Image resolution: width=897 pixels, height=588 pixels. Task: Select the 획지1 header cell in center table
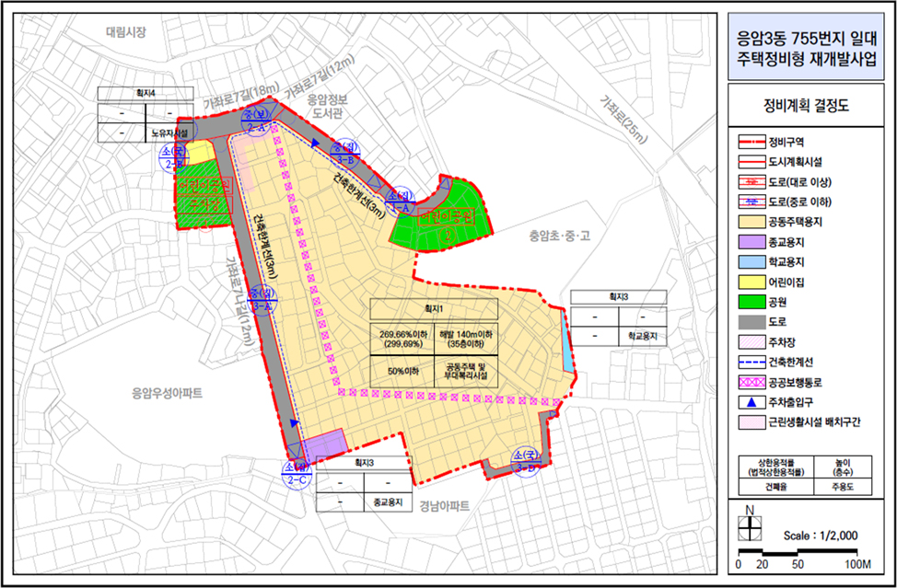pos(433,308)
